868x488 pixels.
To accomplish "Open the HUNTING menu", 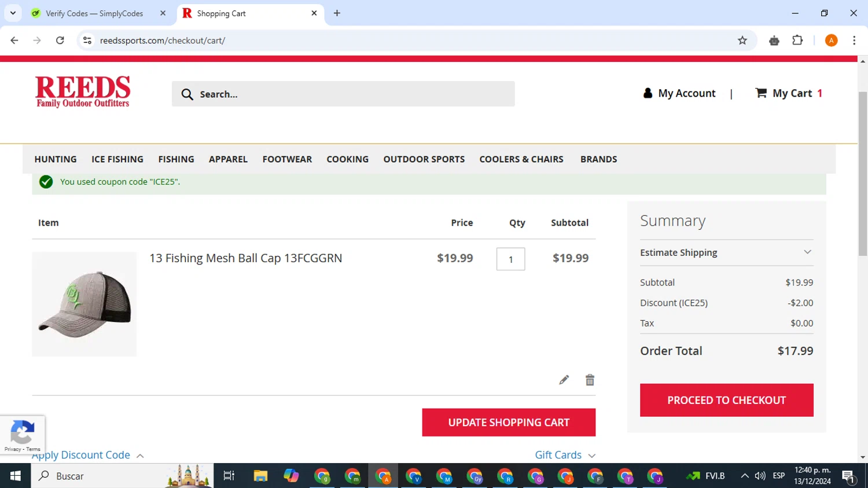I will [x=56, y=159].
